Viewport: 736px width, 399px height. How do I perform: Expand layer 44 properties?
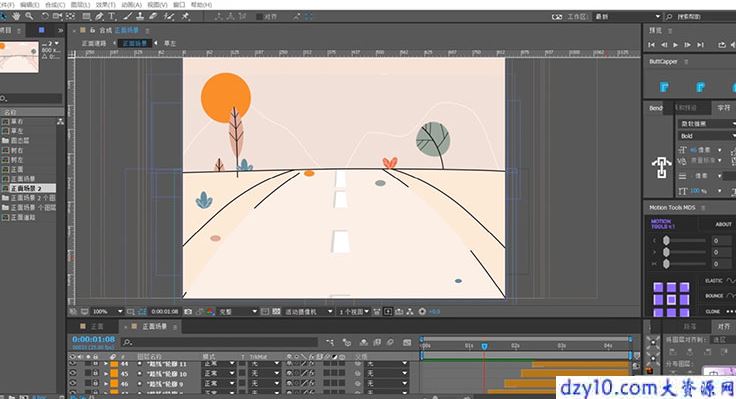(106, 364)
